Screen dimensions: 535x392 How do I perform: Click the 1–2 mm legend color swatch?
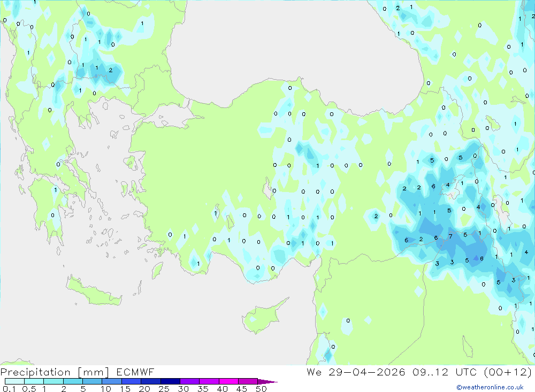[x=53, y=381]
